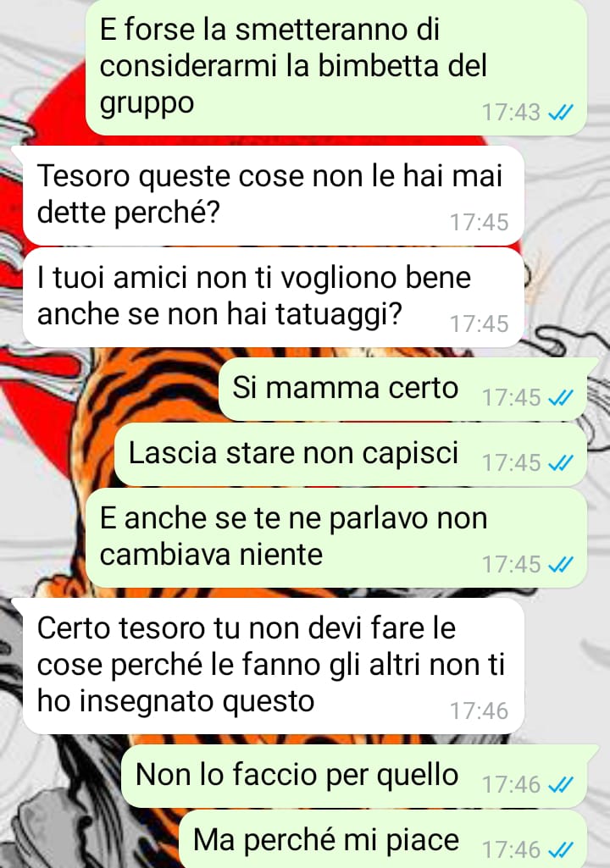Tap 'E forse la smetteranno di considerarmi' message
This screenshot has width=610, height=868.
[336, 67]
